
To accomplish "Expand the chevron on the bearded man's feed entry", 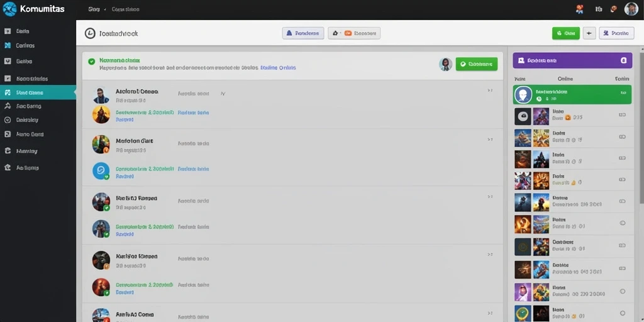I will click(x=489, y=91).
